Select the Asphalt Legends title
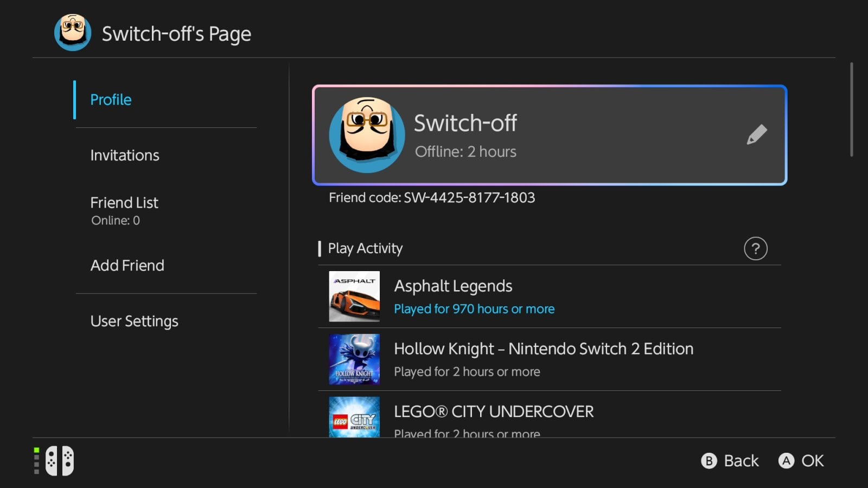Viewport: 868px width, 488px height. coord(453,286)
